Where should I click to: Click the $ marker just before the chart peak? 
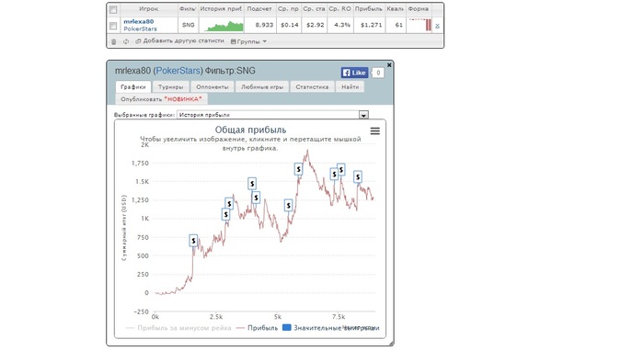(x=299, y=169)
